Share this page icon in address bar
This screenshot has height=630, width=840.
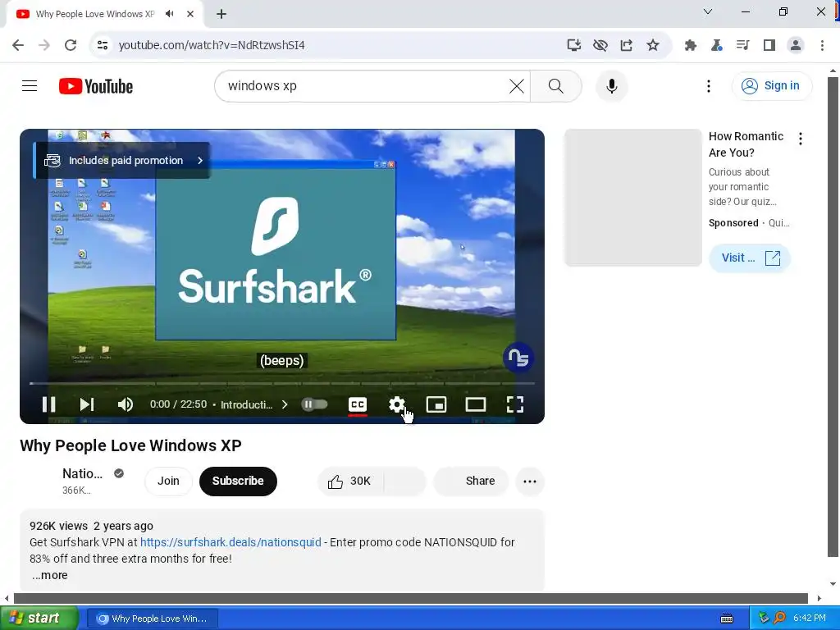626,45
